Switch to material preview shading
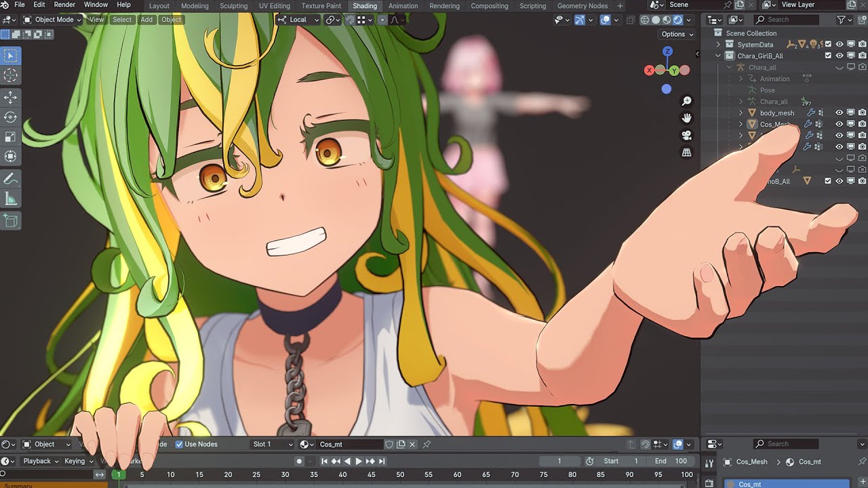 667,20
